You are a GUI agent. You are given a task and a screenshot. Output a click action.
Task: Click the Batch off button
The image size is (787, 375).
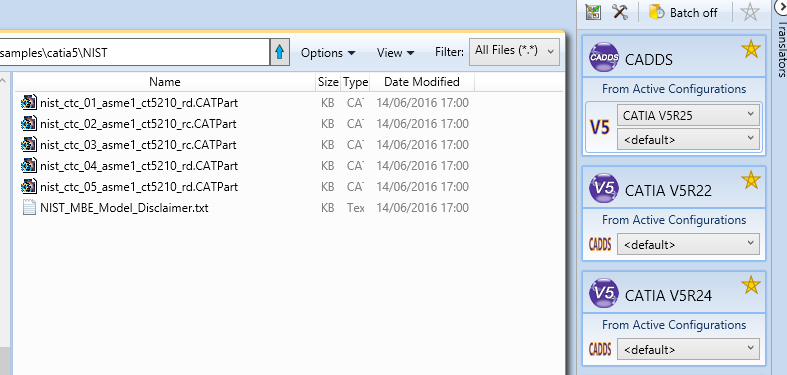[684, 12]
